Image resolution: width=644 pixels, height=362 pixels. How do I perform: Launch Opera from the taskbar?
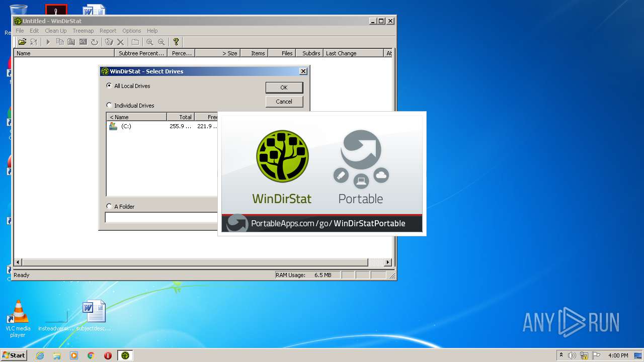(x=108, y=355)
